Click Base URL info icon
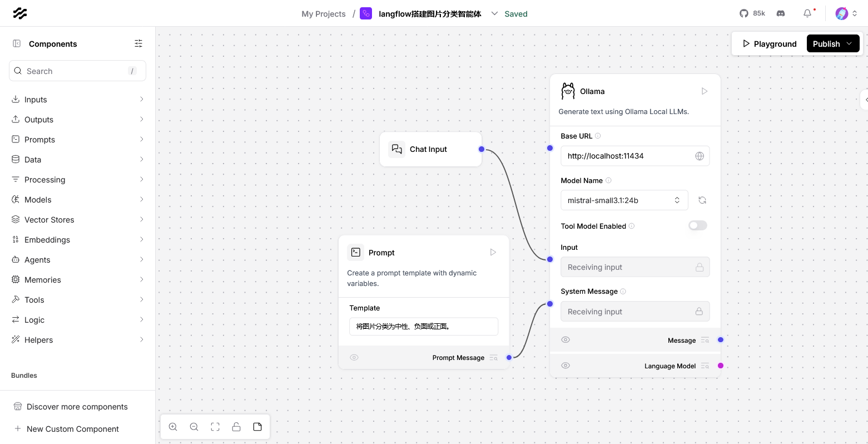The image size is (868, 444). (598, 136)
